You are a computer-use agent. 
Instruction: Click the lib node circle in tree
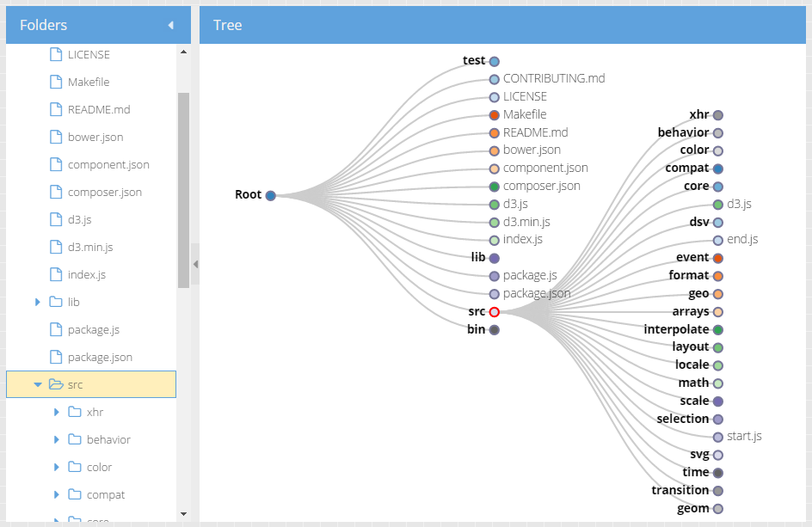495,258
